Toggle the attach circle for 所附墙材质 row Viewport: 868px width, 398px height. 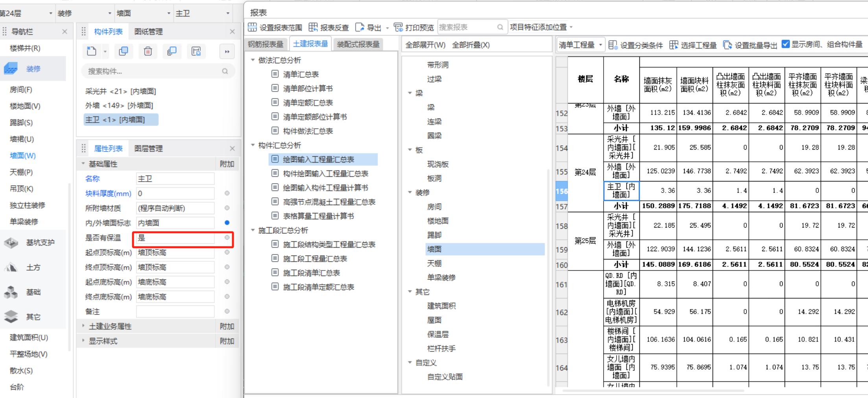pyautogui.click(x=227, y=208)
